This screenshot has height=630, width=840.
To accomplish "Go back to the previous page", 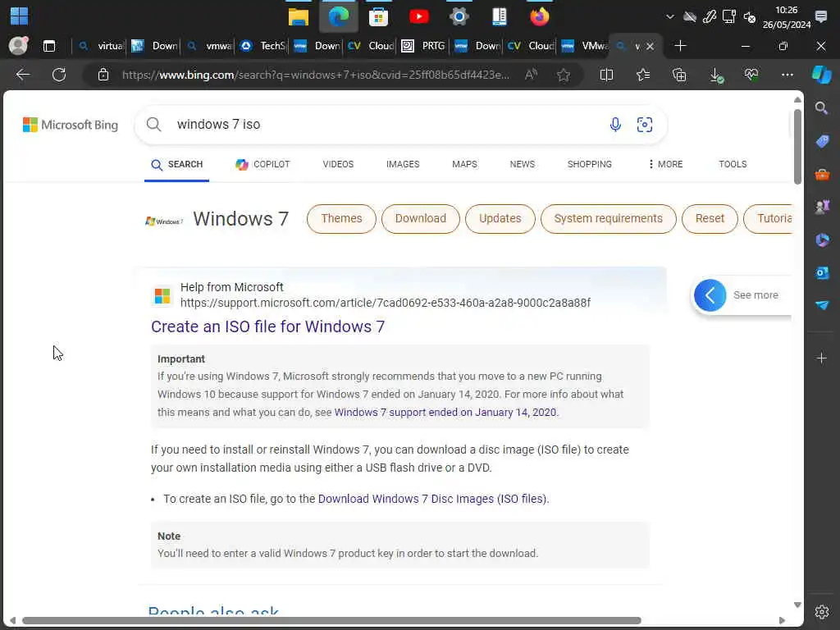I will pos(23,75).
